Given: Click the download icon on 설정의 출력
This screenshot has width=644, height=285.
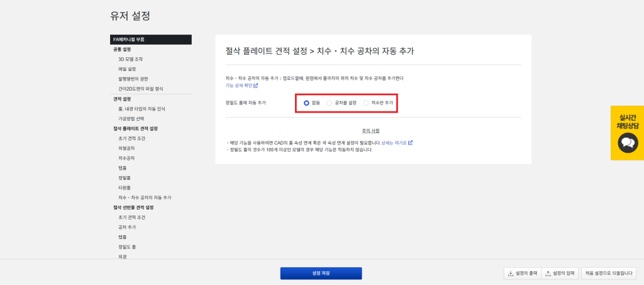Looking at the screenshot, I should (509, 273).
